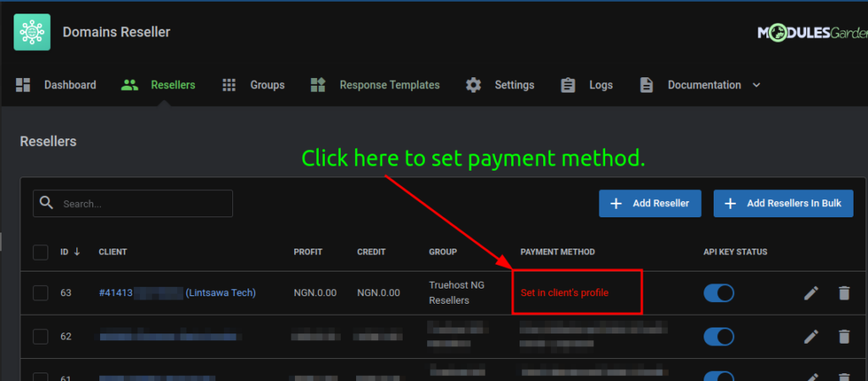Sort by ID using the arrow icon
The height and width of the screenshot is (381, 868).
[x=77, y=251]
